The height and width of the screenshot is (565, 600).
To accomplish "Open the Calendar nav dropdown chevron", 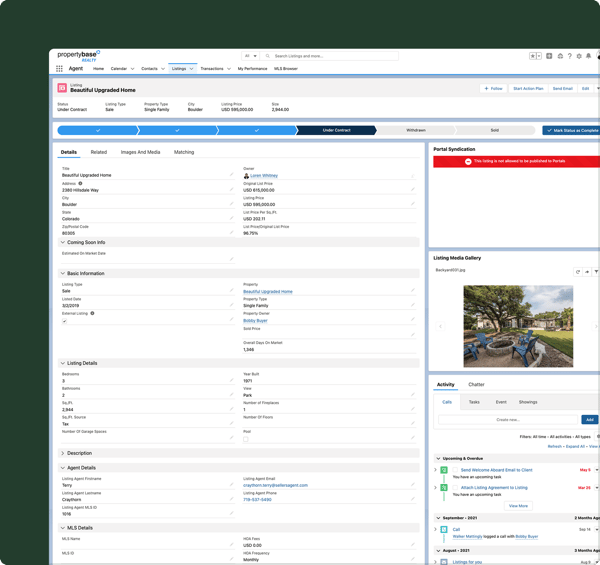I will [x=132, y=69].
